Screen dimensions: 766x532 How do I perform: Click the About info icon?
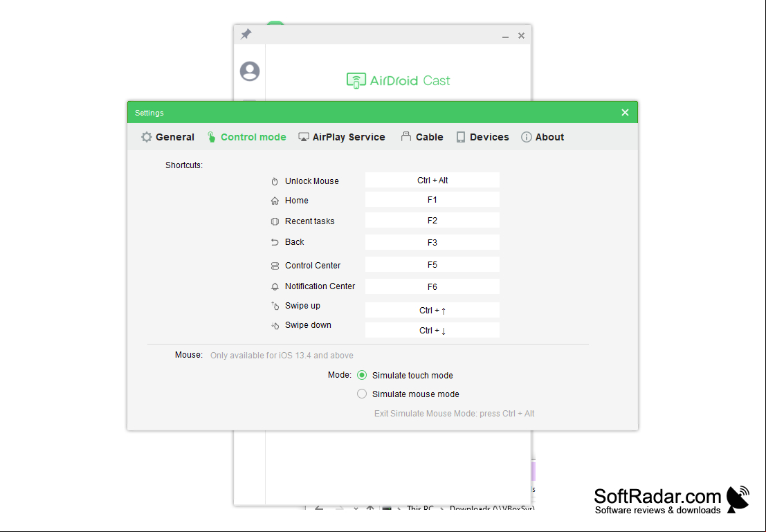click(x=526, y=137)
